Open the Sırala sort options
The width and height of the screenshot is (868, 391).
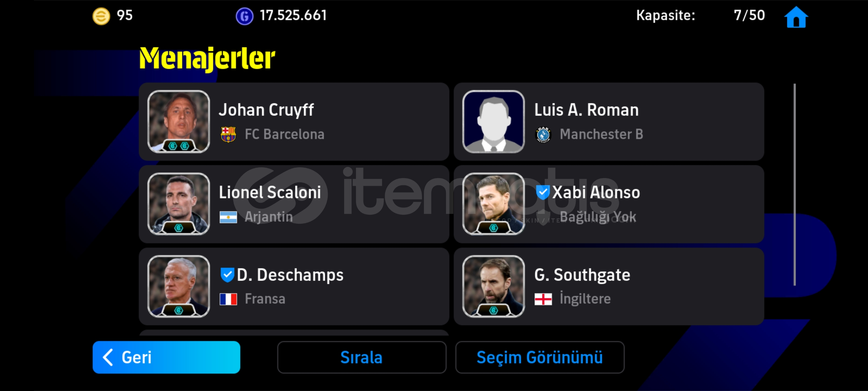(362, 357)
